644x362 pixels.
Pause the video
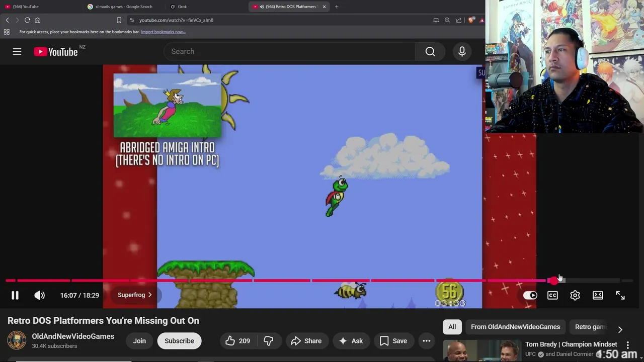pos(15,295)
